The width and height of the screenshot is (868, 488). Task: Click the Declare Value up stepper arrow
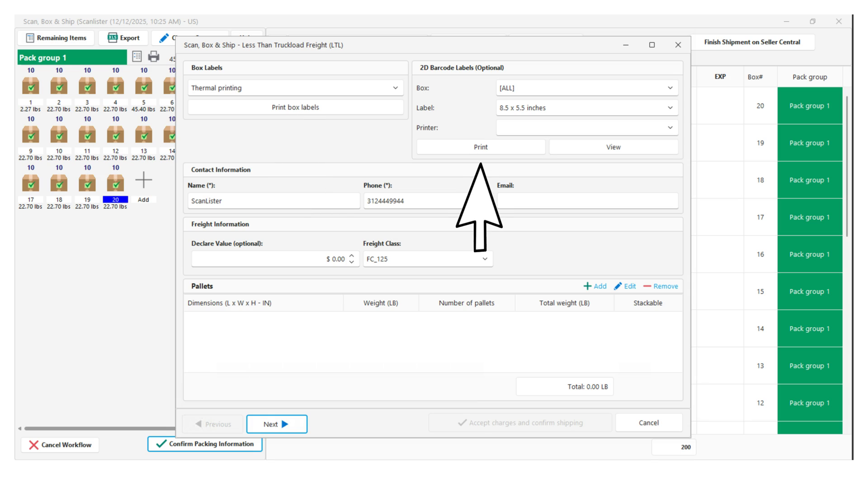tap(351, 256)
